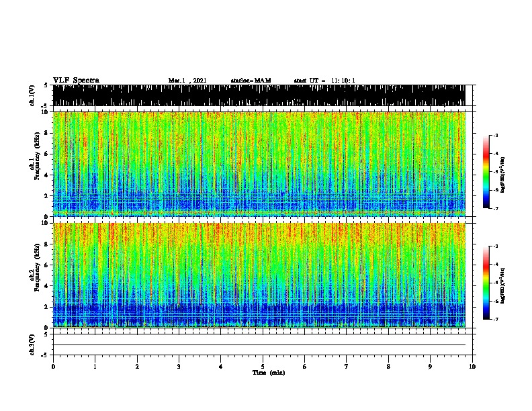This screenshot has width=532, height=411.
Task: Click time axis tick label "5"
Action: [263, 367]
